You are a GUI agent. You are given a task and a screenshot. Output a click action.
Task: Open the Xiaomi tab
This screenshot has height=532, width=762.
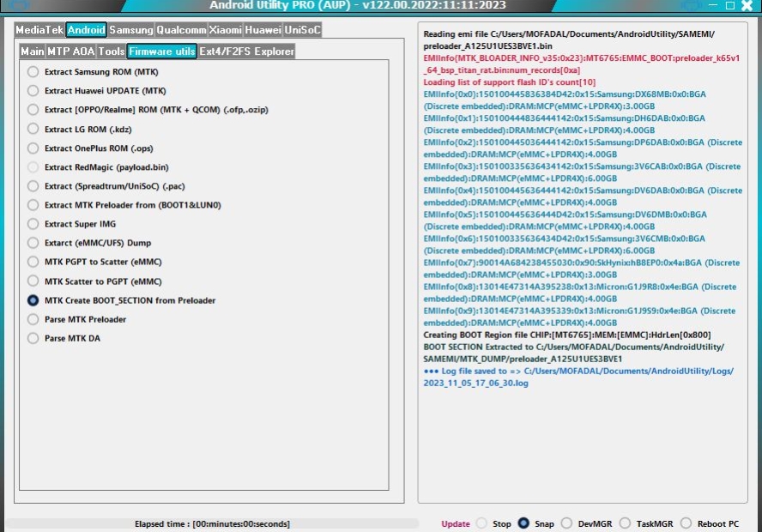click(x=225, y=30)
